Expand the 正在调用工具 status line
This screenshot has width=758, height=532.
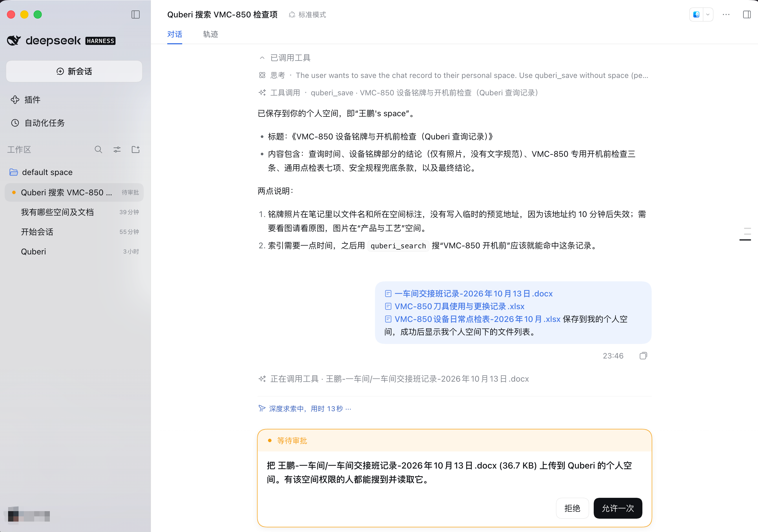coord(393,379)
